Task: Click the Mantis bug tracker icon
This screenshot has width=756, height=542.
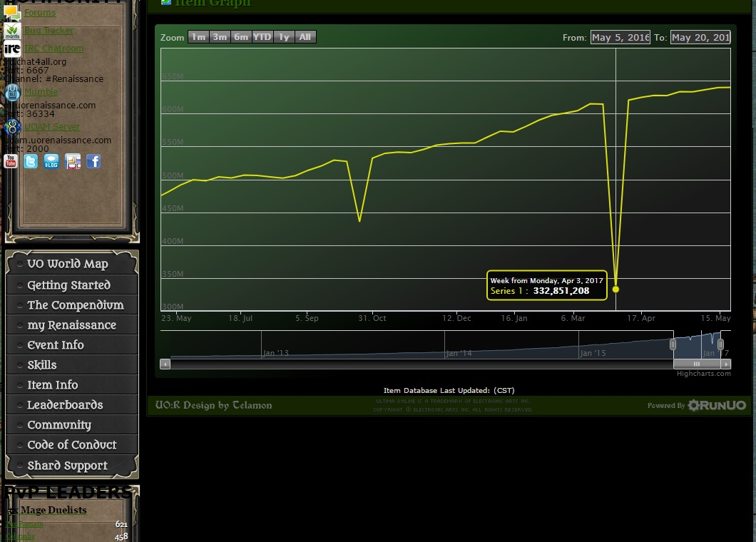Action: (x=13, y=31)
